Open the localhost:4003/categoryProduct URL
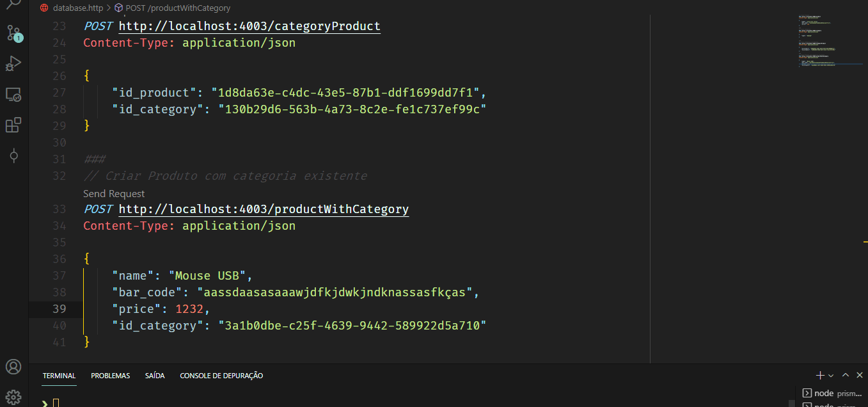This screenshot has width=868, height=407. click(x=249, y=26)
